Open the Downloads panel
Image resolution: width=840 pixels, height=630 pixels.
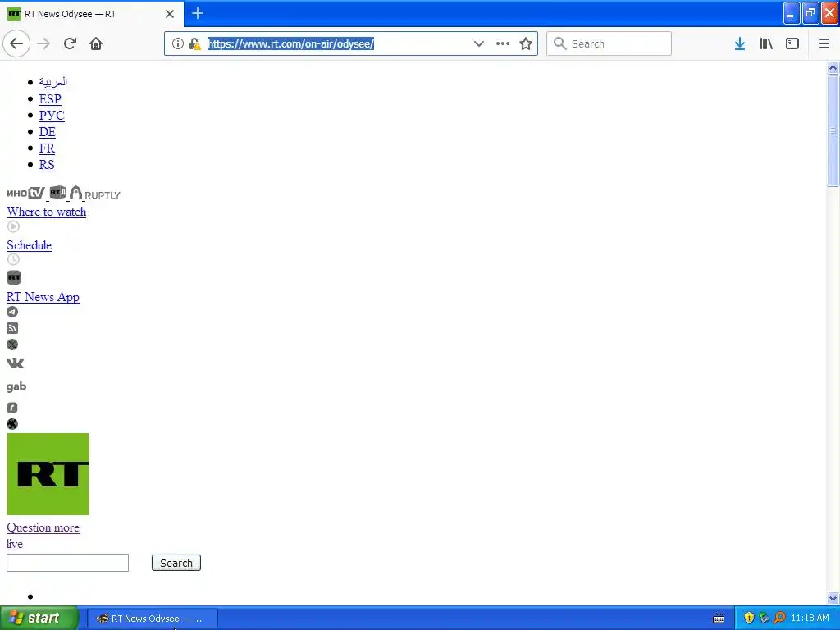click(740, 43)
